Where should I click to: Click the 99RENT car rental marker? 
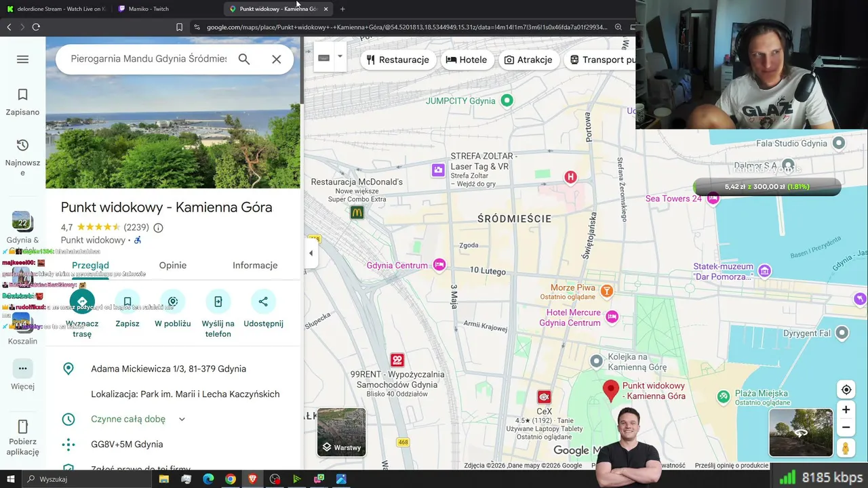[397, 360]
